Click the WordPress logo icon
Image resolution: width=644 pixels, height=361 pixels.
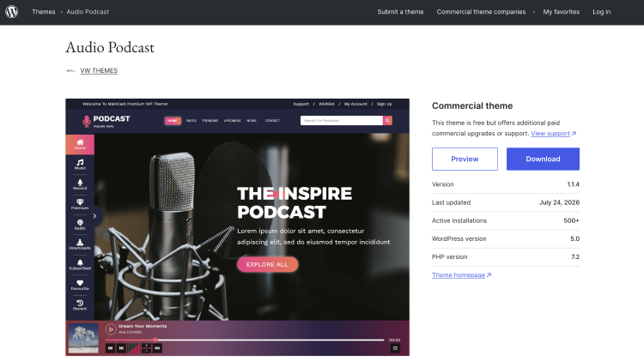(x=11, y=11)
